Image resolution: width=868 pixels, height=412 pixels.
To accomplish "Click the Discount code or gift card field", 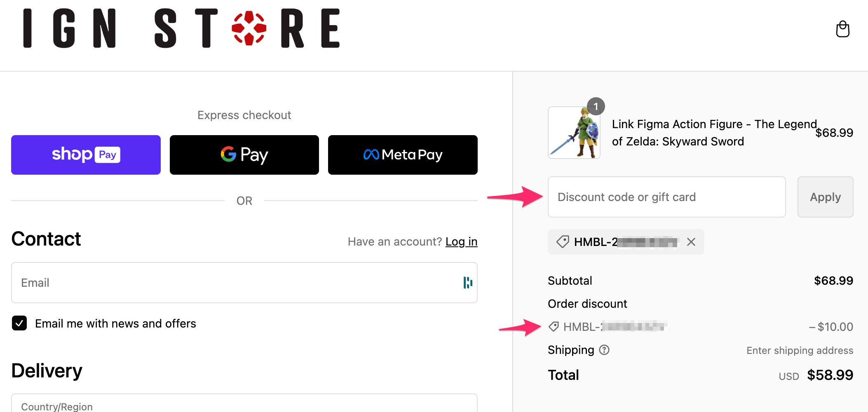I will [666, 197].
